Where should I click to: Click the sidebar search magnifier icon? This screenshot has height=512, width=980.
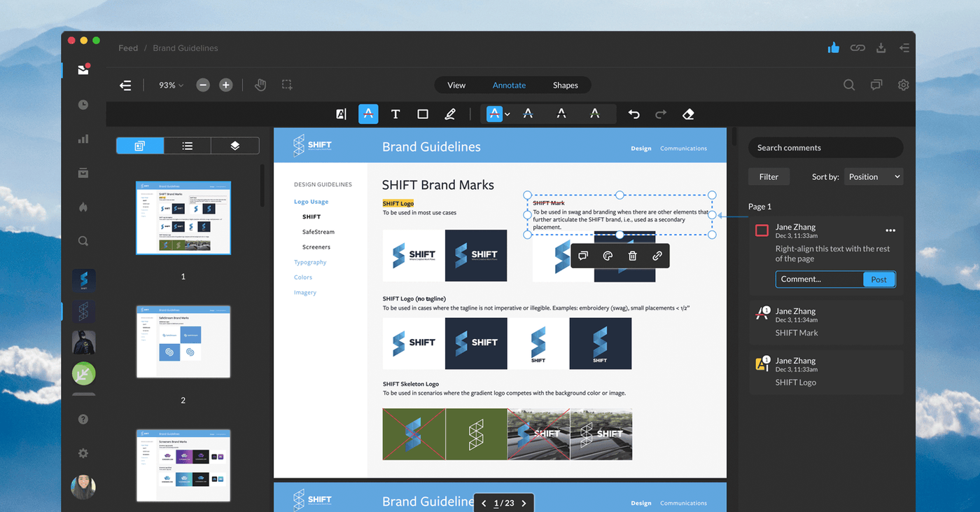click(x=83, y=241)
